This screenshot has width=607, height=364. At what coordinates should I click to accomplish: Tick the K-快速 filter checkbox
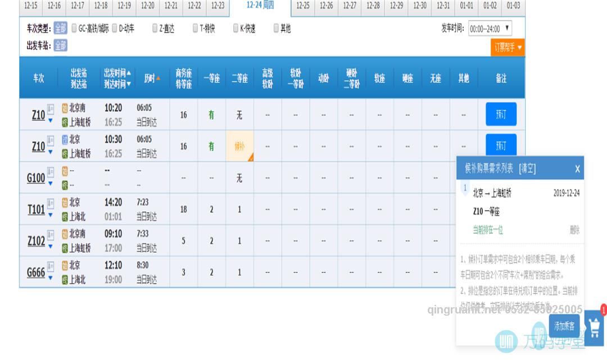235,27
